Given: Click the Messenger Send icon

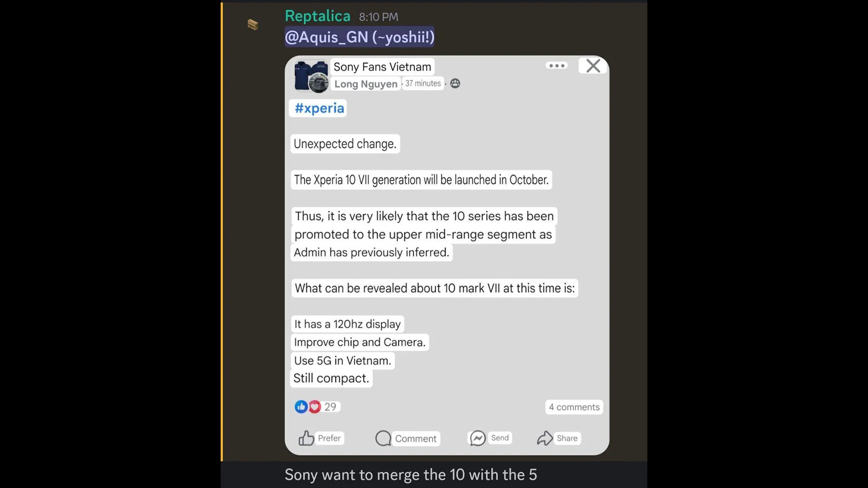Looking at the screenshot, I should 477,438.
